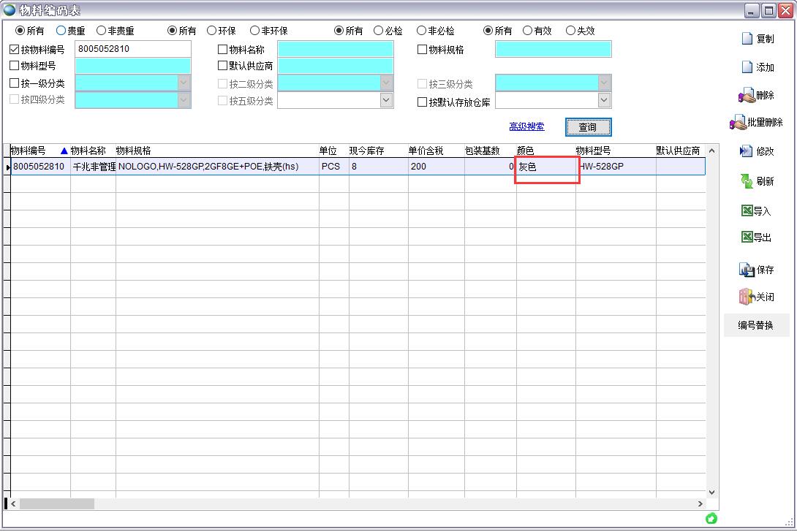The image size is (797, 532).
Task: Open the 按五级分类 combo box
Action: click(x=387, y=101)
